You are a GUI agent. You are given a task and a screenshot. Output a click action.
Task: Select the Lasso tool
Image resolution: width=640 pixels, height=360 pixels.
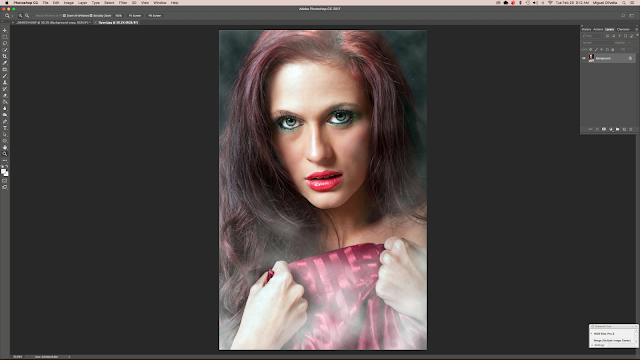tap(5, 43)
